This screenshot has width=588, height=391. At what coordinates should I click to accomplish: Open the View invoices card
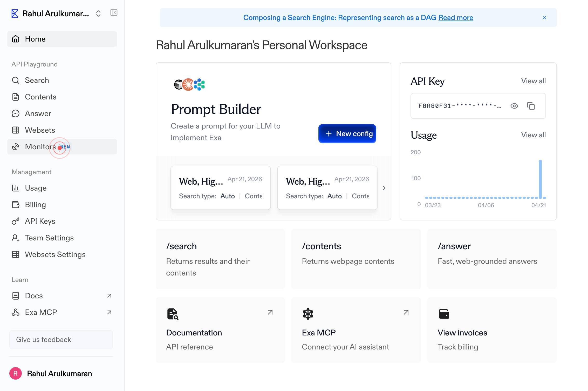coord(492,330)
